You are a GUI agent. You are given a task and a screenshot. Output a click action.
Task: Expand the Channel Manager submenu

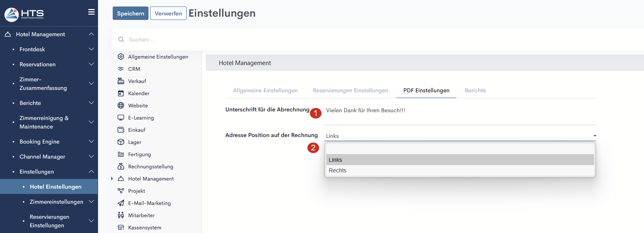tap(91, 157)
